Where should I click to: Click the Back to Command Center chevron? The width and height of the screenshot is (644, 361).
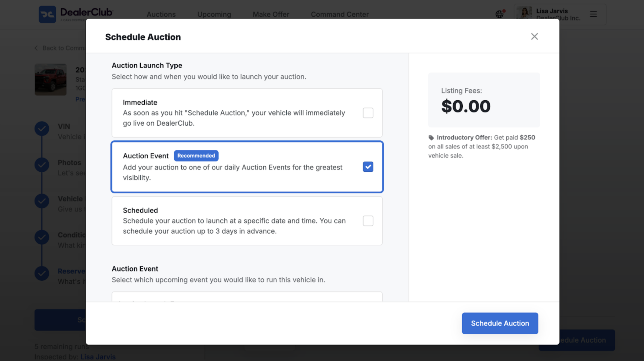36,48
